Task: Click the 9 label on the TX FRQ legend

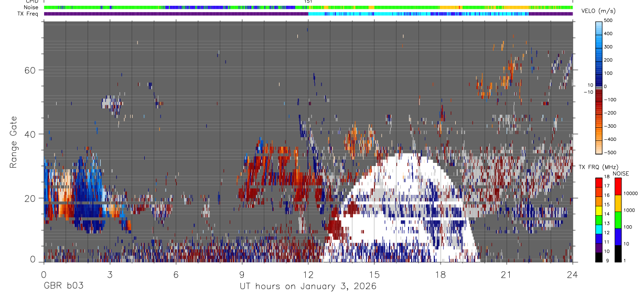Action: [607, 261]
